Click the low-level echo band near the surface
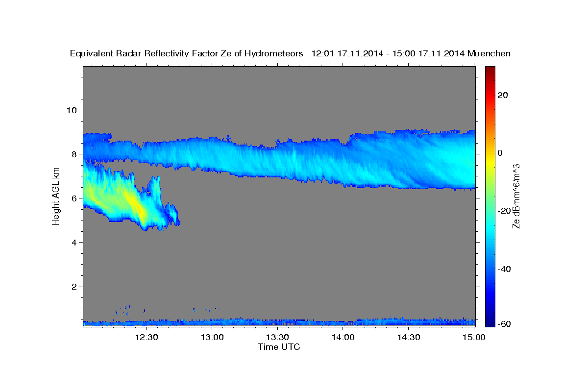This screenshot has height=392, width=588. (279, 322)
